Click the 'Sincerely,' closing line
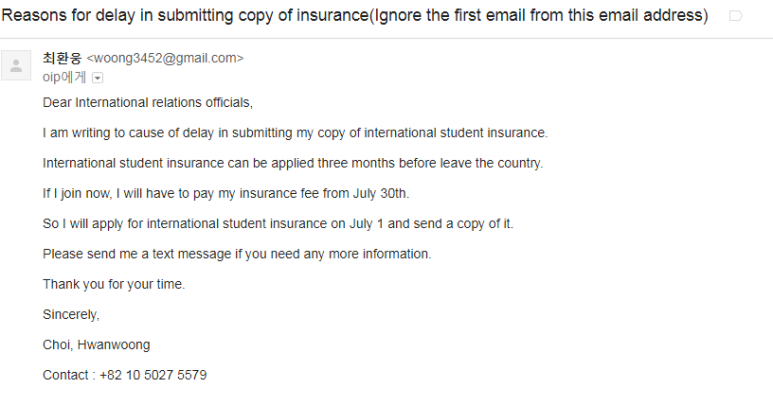 71,315
